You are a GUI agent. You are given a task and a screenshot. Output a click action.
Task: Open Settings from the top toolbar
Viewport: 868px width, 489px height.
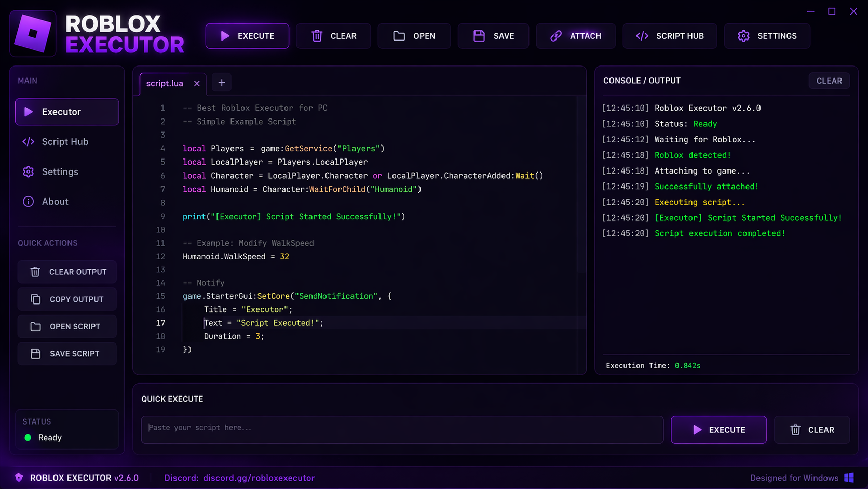tap(767, 36)
